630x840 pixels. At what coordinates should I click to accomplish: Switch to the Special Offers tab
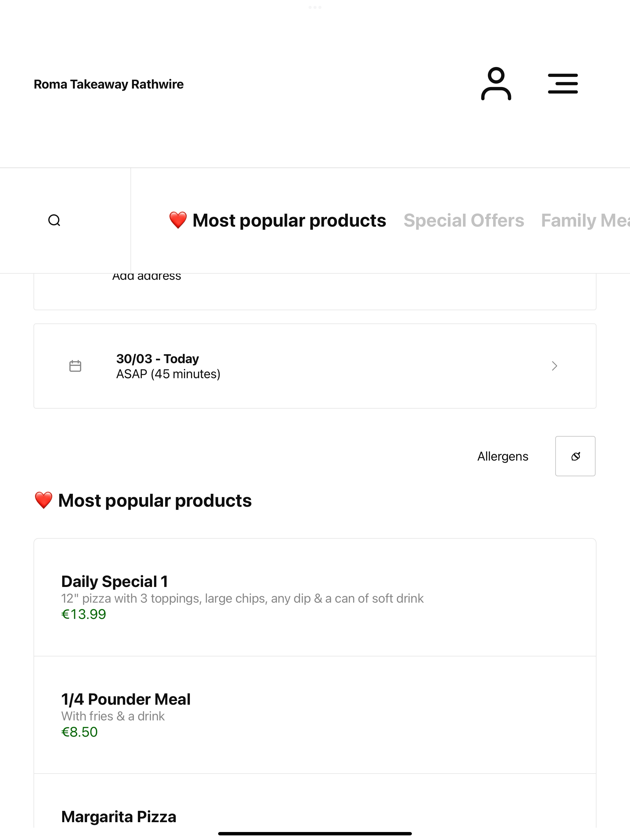(464, 220)
